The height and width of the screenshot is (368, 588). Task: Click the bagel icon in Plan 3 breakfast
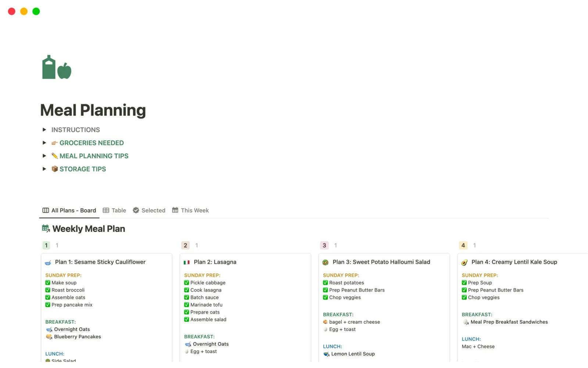click(325, 322)
